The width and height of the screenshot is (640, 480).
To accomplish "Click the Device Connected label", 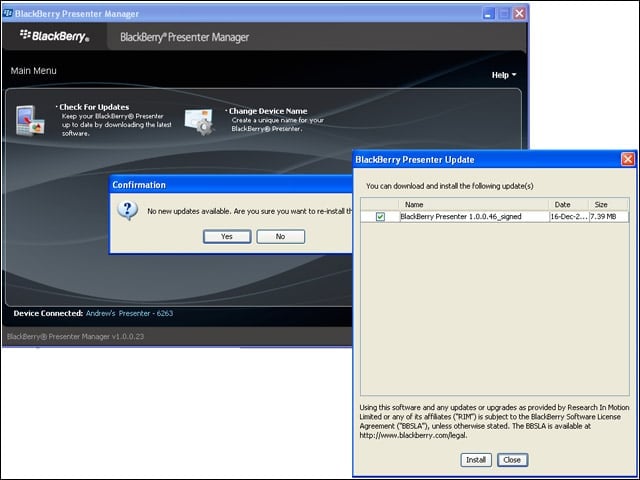I will (x=48, y=313).
